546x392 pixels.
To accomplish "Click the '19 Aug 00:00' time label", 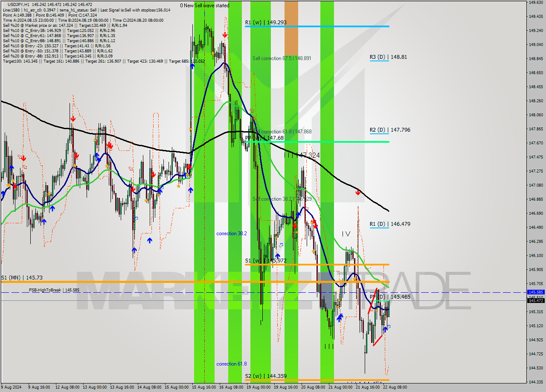I will [259, 388].
